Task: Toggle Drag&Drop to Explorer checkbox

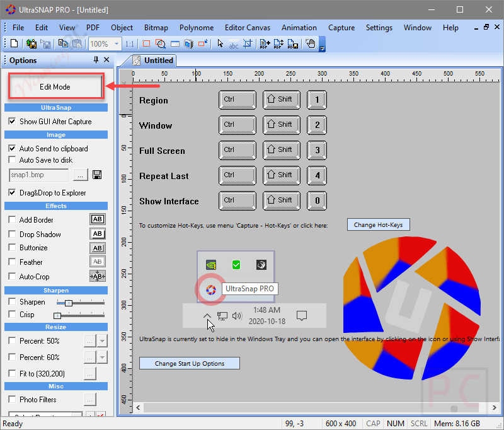Action: point(12,193)
